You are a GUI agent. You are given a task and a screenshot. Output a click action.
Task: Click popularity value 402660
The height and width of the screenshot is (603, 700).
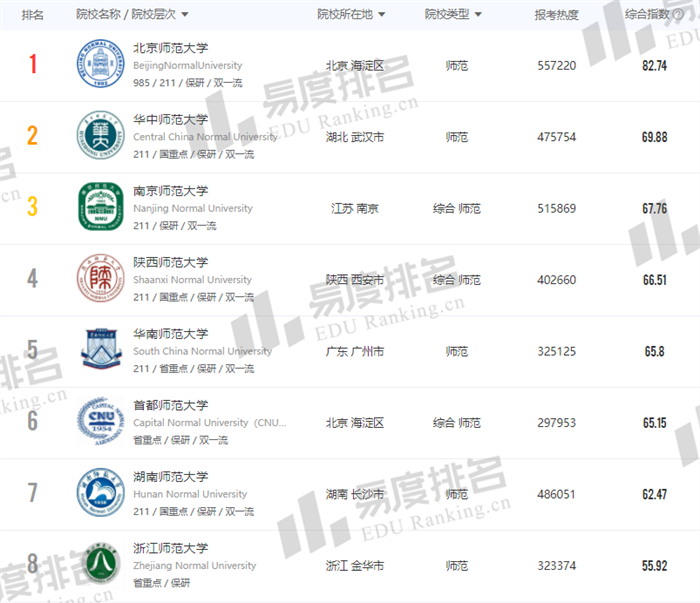[x=556, y=280]
